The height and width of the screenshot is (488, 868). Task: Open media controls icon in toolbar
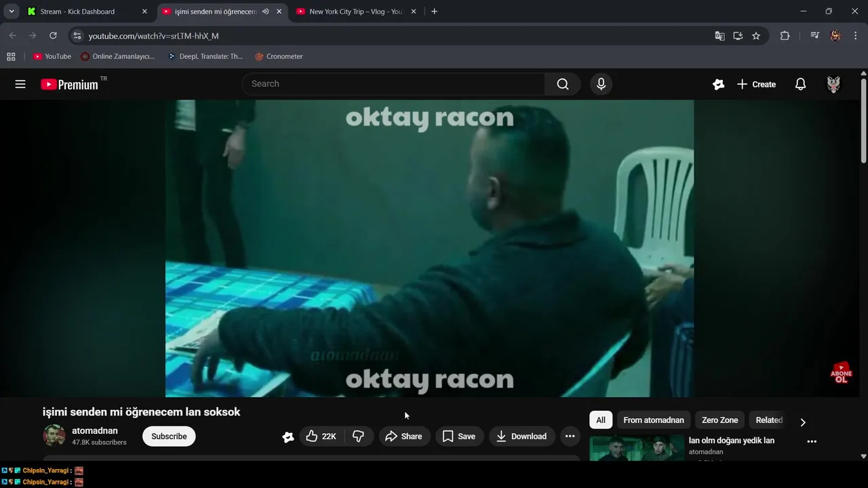coord(815,36)
